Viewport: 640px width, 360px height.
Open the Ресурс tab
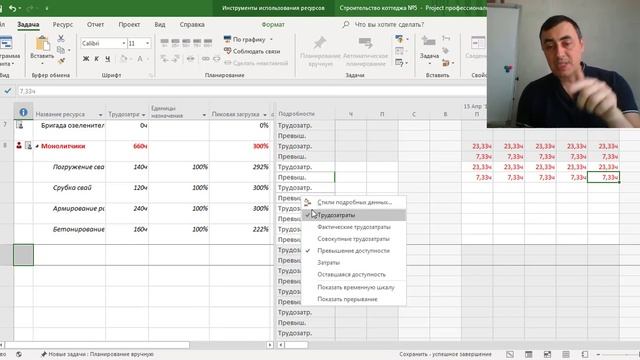pyautogui.click(x=62, y=24)
